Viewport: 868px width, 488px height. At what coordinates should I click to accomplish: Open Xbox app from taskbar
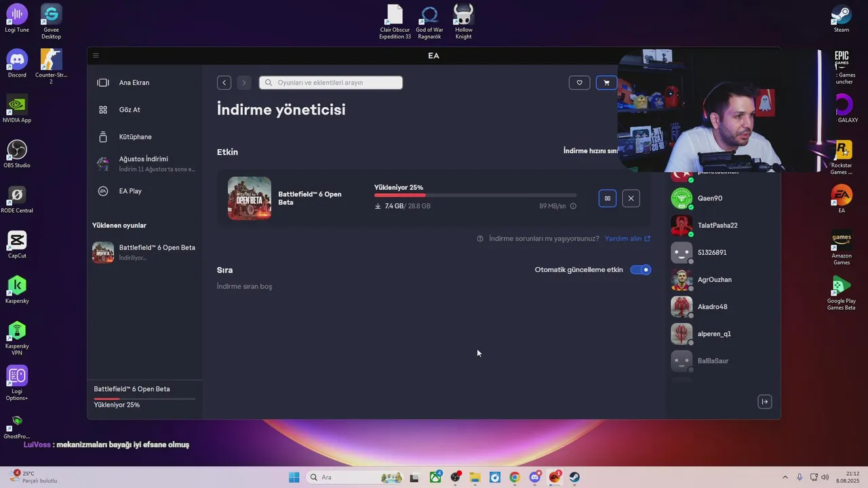pyautogui.click(x=435, y=477)
